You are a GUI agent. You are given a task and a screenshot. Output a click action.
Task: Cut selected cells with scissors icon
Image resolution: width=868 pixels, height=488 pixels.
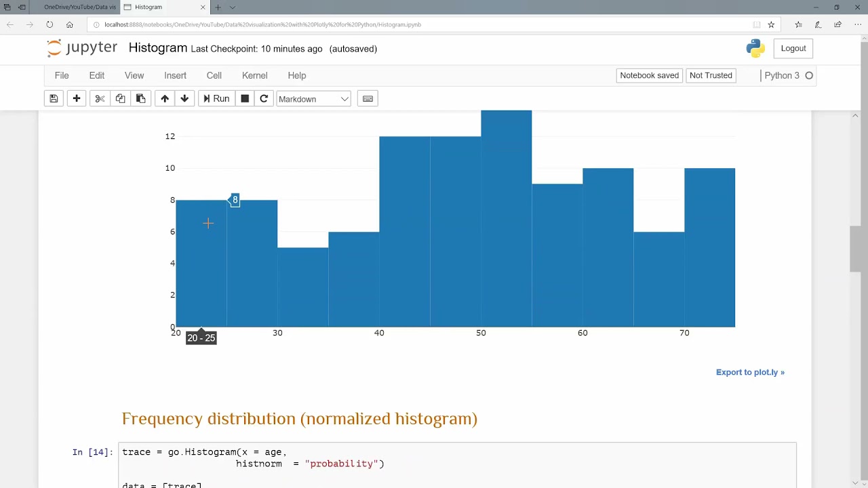[x=100, y=99]
